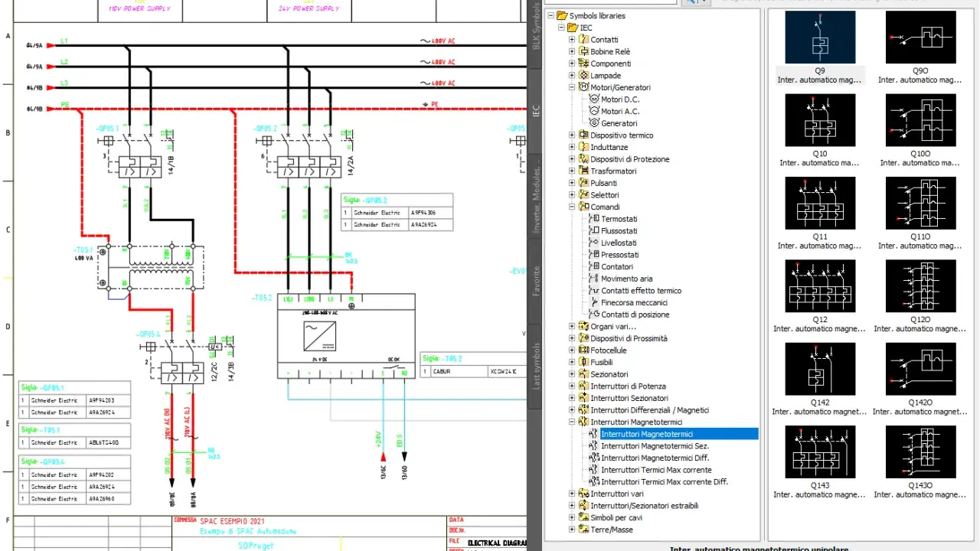This screenshot has height=551, width=980.
Task: Expand Interruttori Differenziali / Magnetici branch
Action: 572,410
